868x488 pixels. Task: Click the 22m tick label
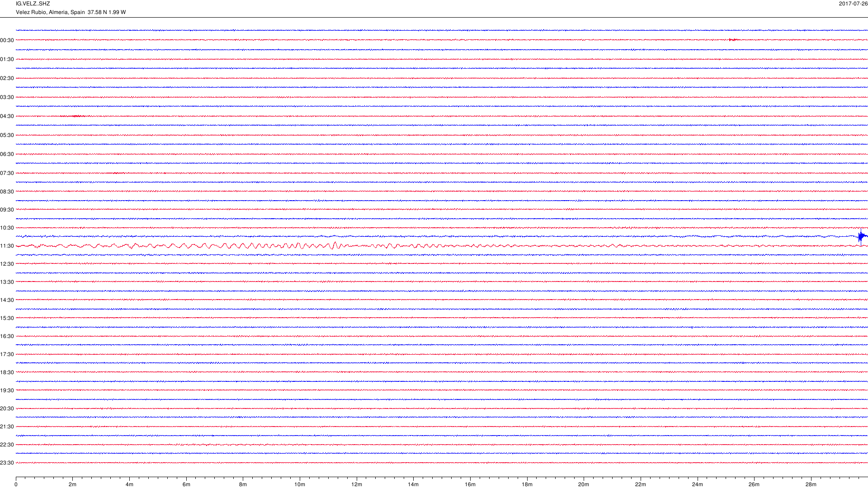click(x=641, y=484)
